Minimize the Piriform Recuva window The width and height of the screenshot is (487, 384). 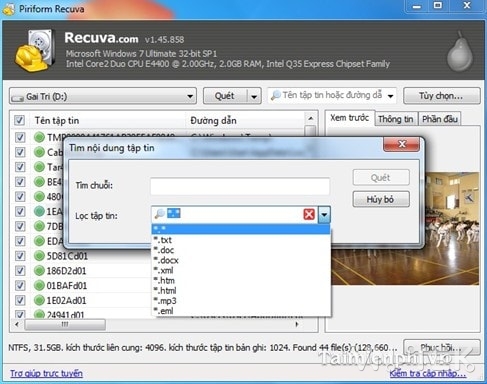pos(417,6)
